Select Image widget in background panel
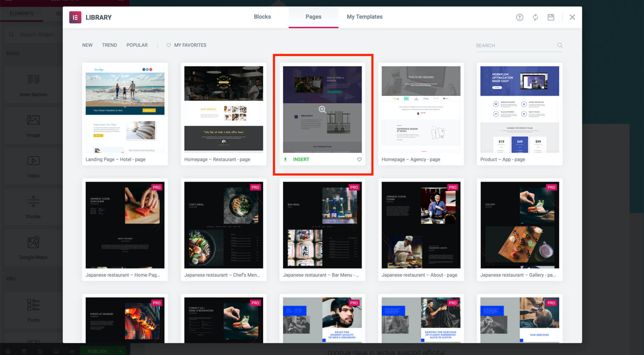The width and height of the screenshot is (644, 355). [x=33, y=126]
